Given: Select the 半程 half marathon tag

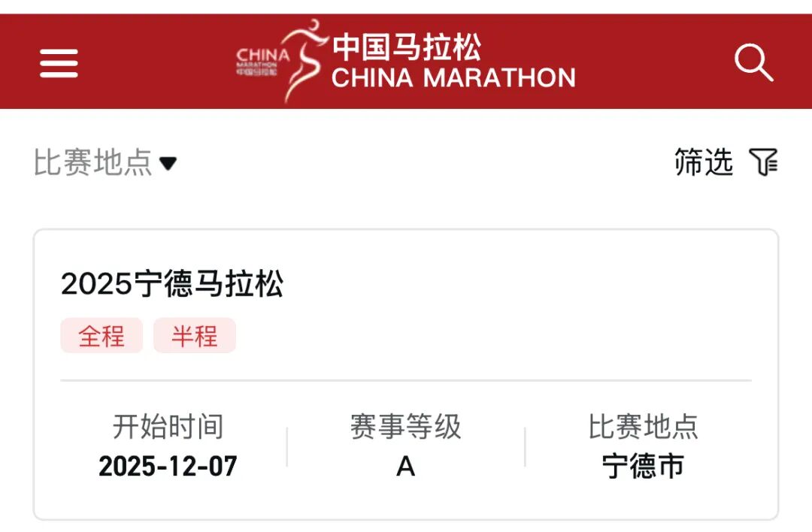Looking at the screenshot, I should tap(195, 336).
